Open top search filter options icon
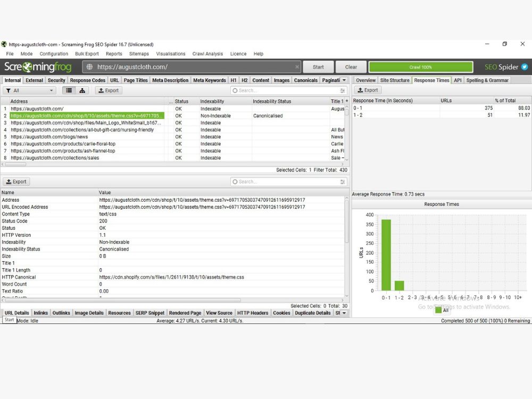The width and height of the screenshot is (532, 399). (x=342, y=90)
